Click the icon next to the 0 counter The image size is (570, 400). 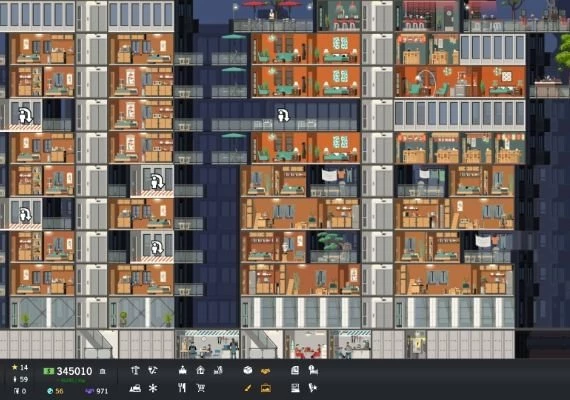point(16,391)
